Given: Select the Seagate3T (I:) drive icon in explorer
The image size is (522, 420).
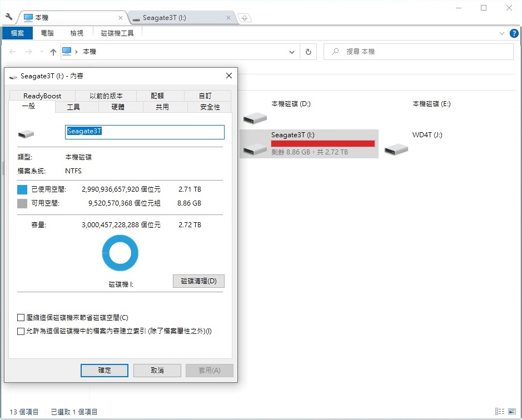Looking at the screenshot, I should tap(255, 149).
